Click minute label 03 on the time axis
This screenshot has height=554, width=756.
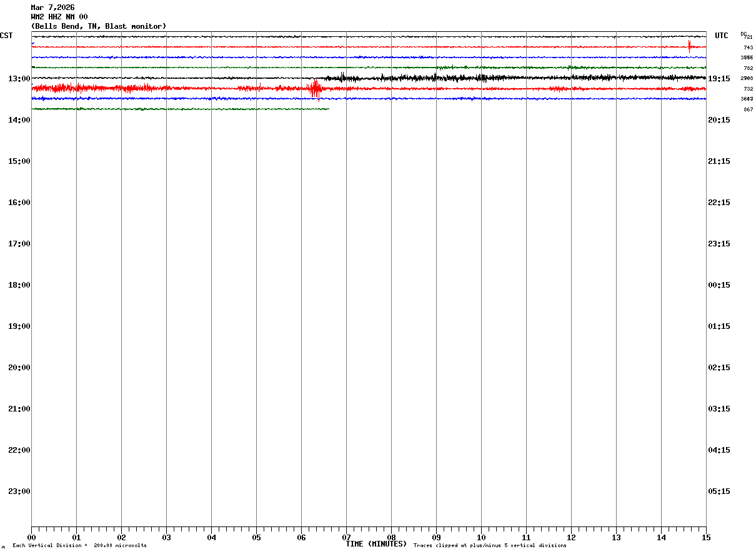point(166,538)
